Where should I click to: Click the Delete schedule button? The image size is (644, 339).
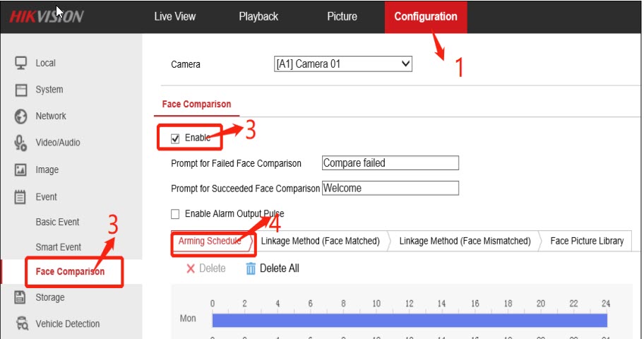click(x=205, y=268)
